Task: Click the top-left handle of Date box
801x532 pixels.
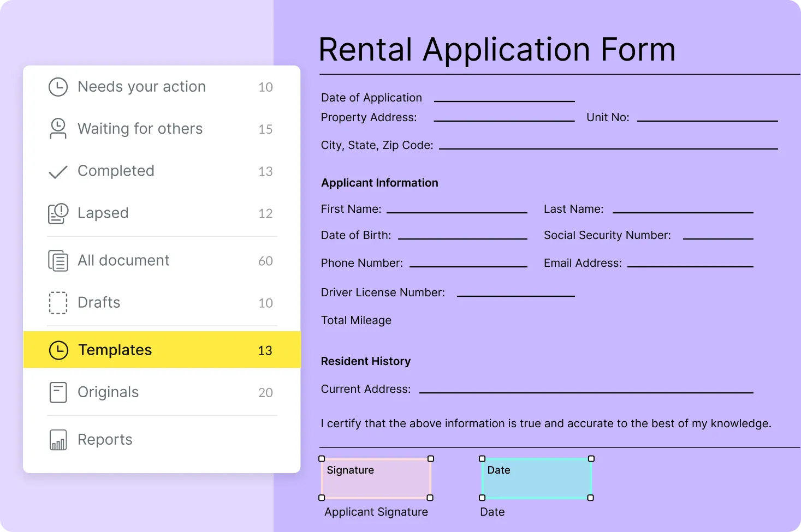Action: [x=482, y=459]
